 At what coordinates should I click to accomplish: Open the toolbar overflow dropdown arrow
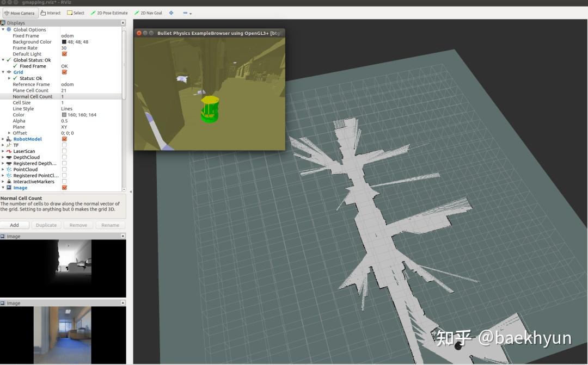pos(189,13)
